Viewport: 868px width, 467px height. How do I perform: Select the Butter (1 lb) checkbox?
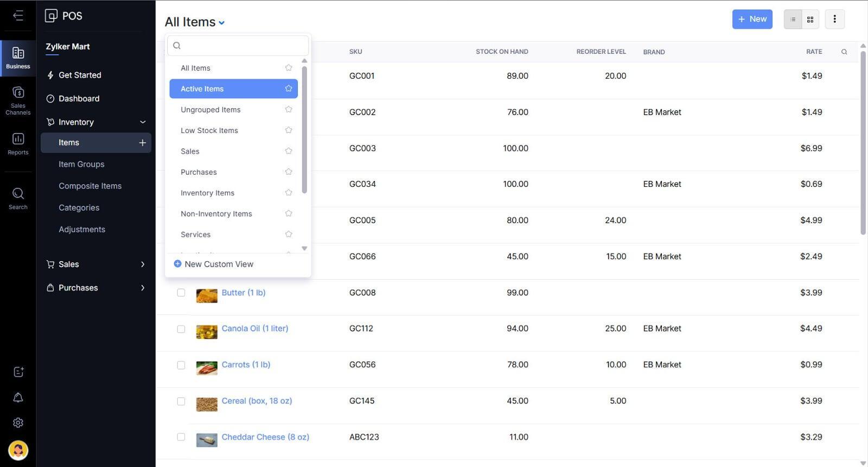(181, 293)
